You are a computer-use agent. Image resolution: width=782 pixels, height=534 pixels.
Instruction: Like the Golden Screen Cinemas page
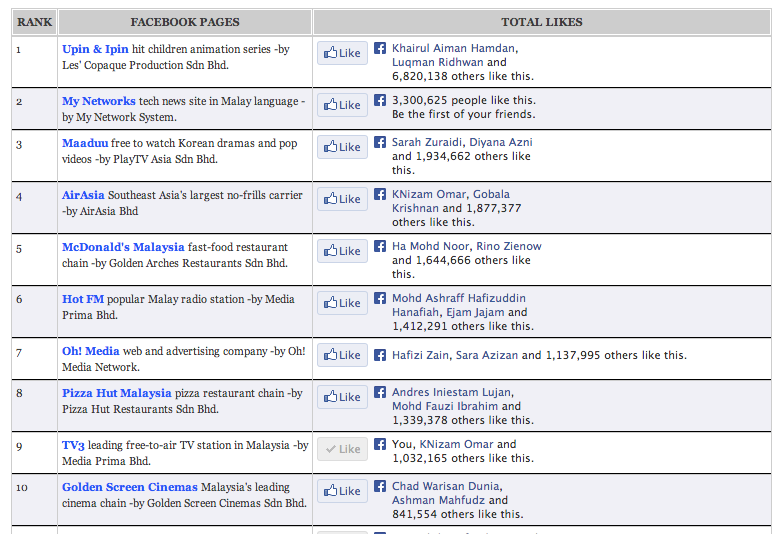pyautogui.click(x=342, y=491)
